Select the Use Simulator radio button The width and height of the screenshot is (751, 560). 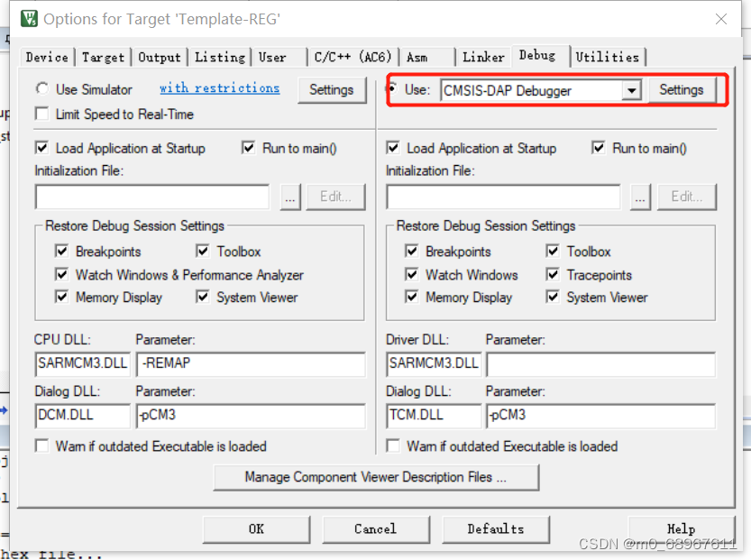[42, 88]
